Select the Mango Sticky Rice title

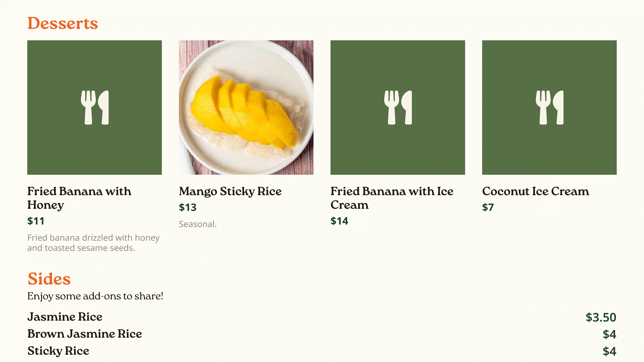(230, 191)
